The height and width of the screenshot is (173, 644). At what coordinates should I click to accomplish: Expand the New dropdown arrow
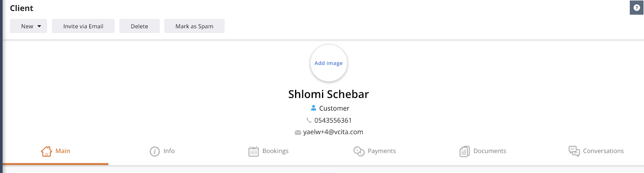39,26
